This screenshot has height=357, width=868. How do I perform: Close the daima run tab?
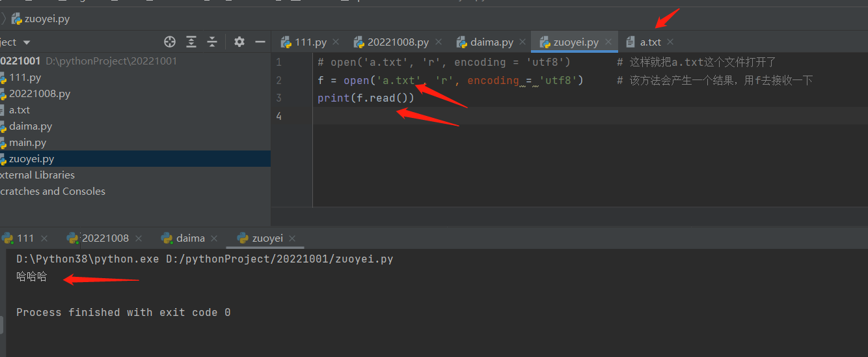215,238
